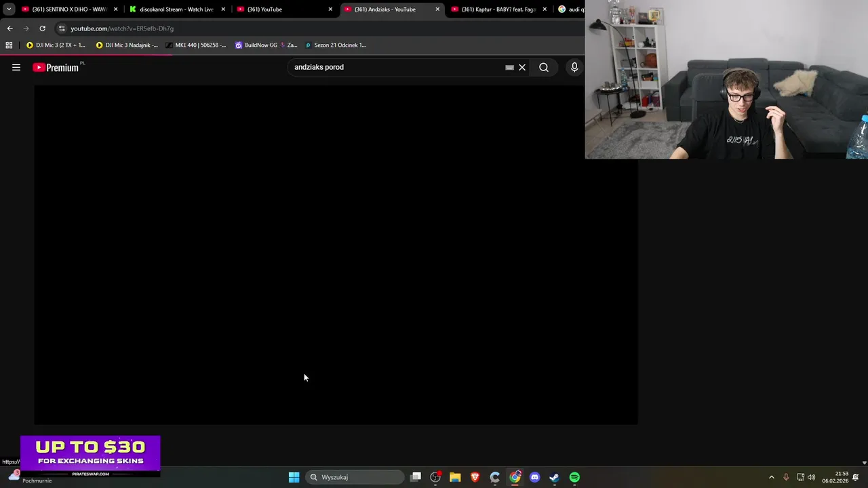Open the notification bell in tray
The image size is (868, 488).
856,477
